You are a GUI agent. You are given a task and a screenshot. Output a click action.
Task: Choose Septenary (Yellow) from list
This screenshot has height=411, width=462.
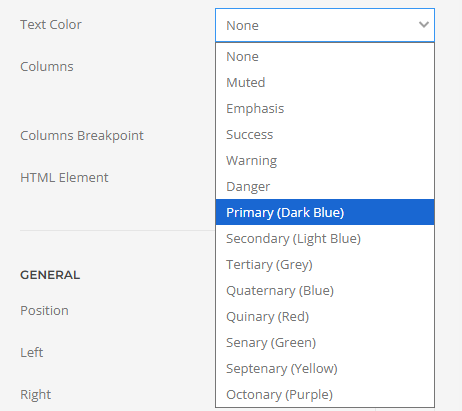325,369
